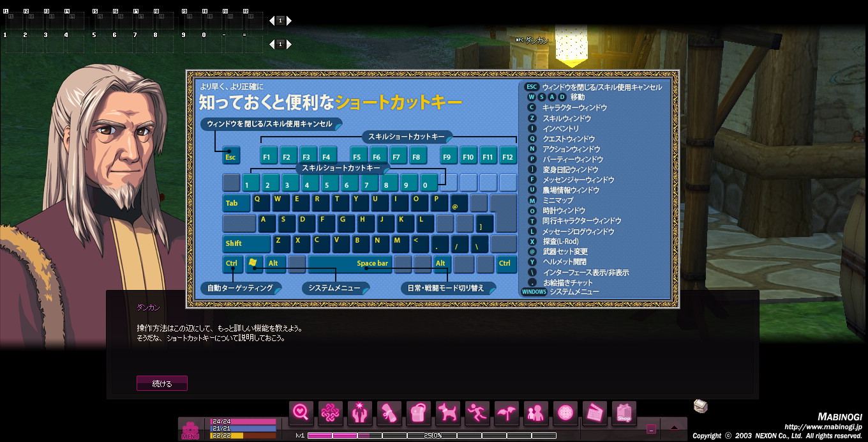
Task: Click the page number box of the number hotbar
Action: point(280,44)
